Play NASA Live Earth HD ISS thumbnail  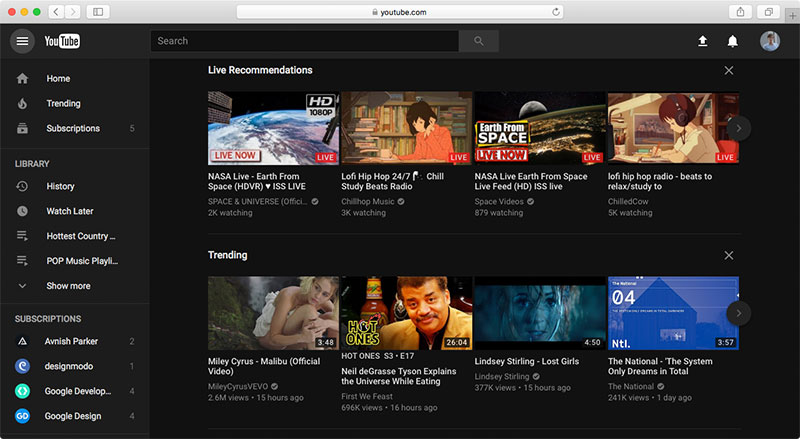click(540, 128)
